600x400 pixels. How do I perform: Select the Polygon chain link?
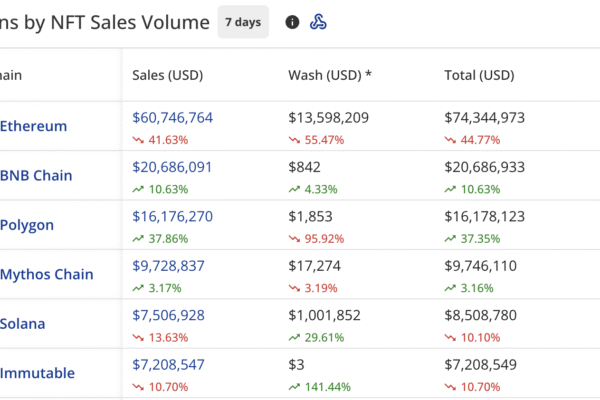tap(29, 225)
